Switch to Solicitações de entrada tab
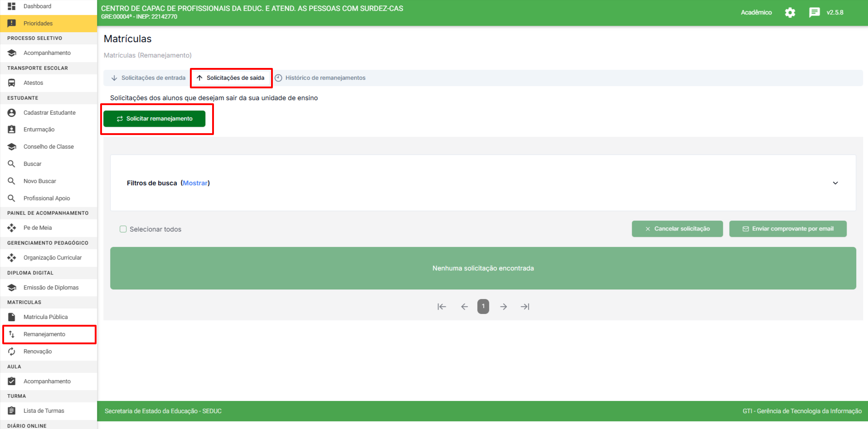Viewport: 868px width, 429px height. [148, 78]
